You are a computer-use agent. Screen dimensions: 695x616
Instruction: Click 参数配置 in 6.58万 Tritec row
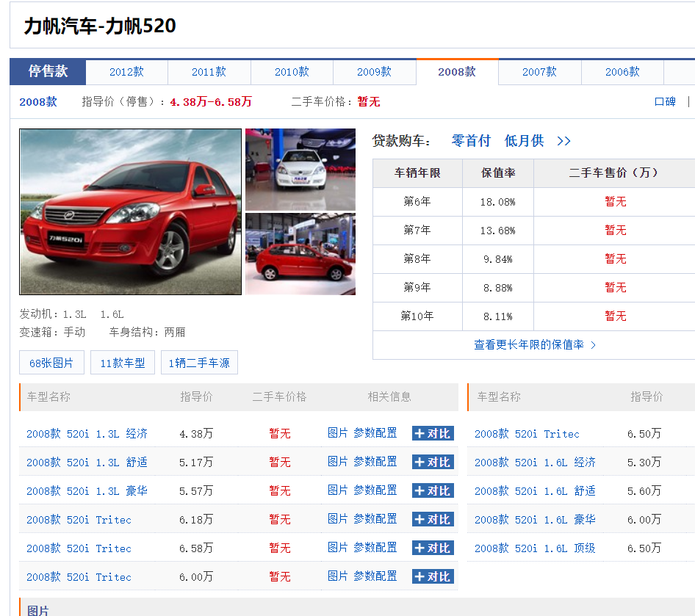point(375,548)
